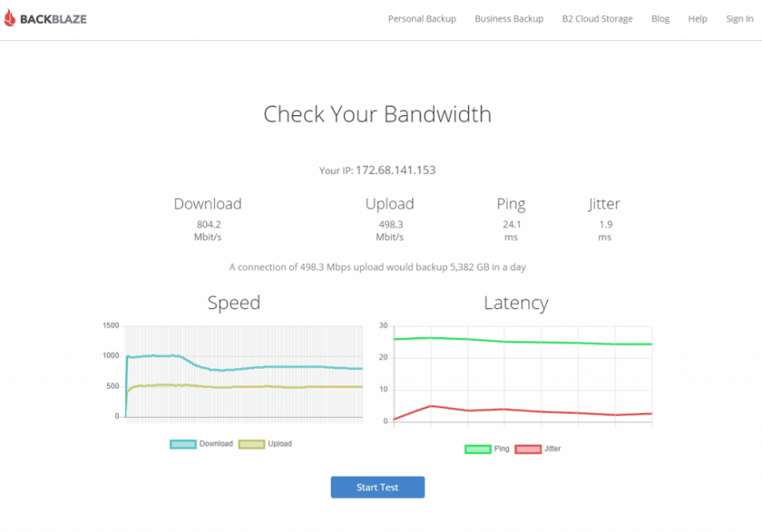The width and height of the screenshot is (762, 532).
Task: Click the Download column heading
Action: pyautogui.click(x=208, y=204)
